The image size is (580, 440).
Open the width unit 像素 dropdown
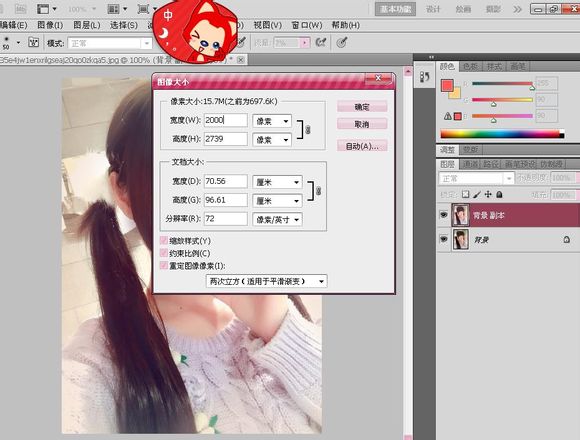click(272, 121)
